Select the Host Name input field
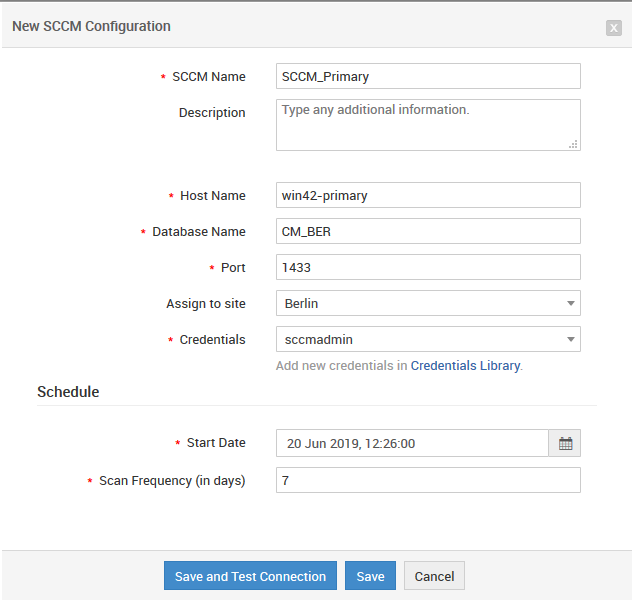632x601 pixels. pyautogui.click(x=428, y=196)
